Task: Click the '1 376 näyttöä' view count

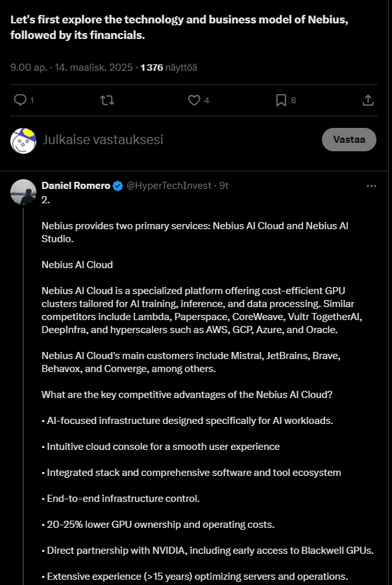Action: (x=169, y=68)
